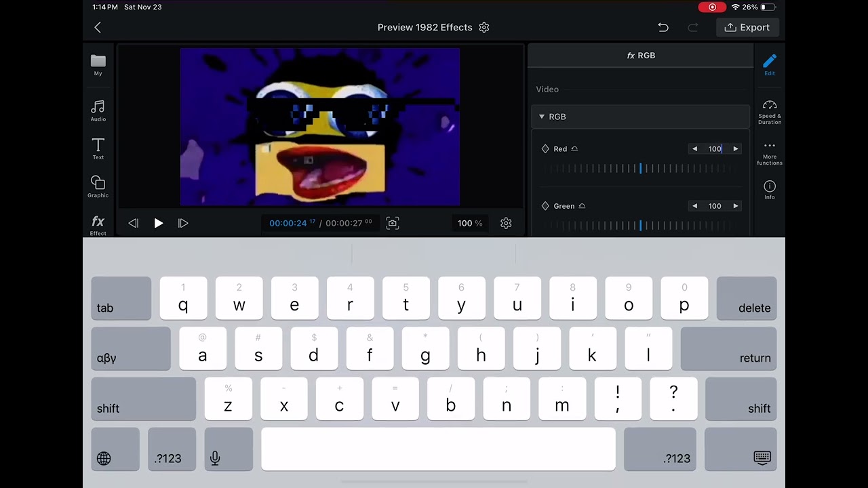Image resolution: width=868 pixels, height=488 pixels.
Task: Tap the p key
Action: [684, 298]
